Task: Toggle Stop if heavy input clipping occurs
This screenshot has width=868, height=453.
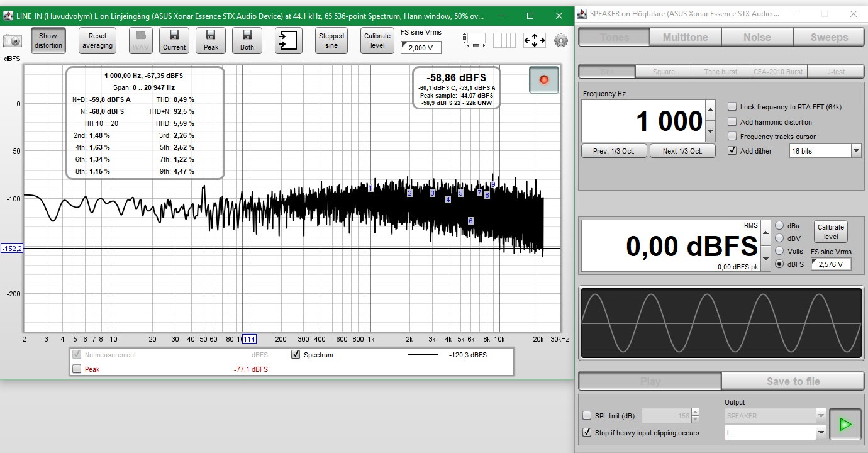Action: pos(587,433)
